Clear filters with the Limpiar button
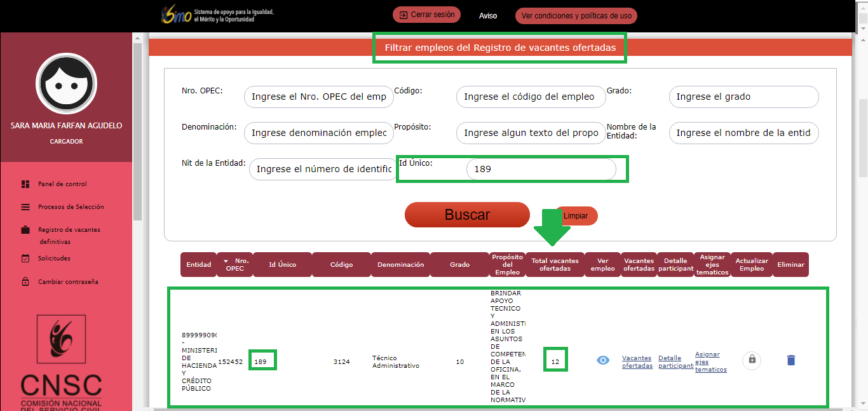 point(576,216)
